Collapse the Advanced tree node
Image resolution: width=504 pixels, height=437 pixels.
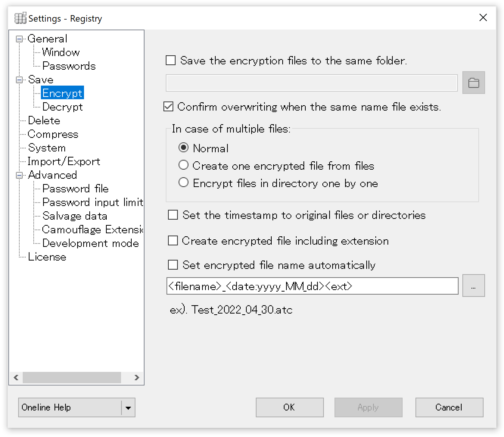[19, 175]
